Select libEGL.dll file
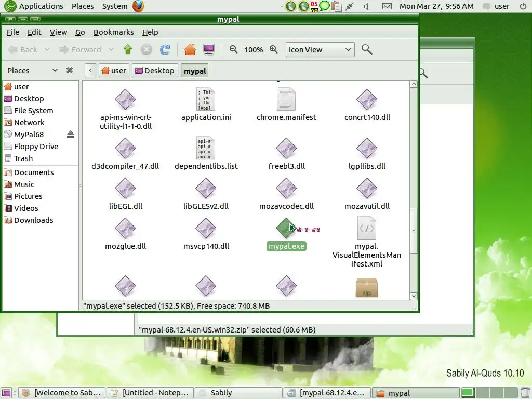 coord(125,193)
